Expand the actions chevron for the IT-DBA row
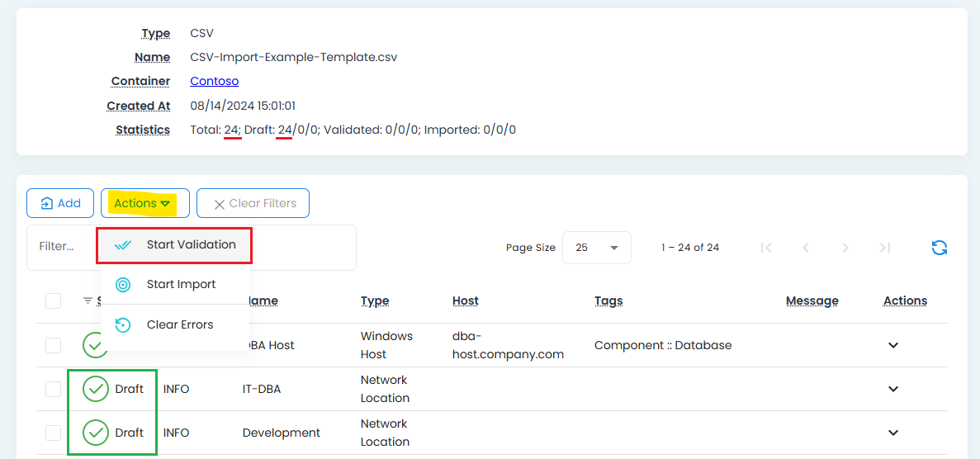 point(892,389)
